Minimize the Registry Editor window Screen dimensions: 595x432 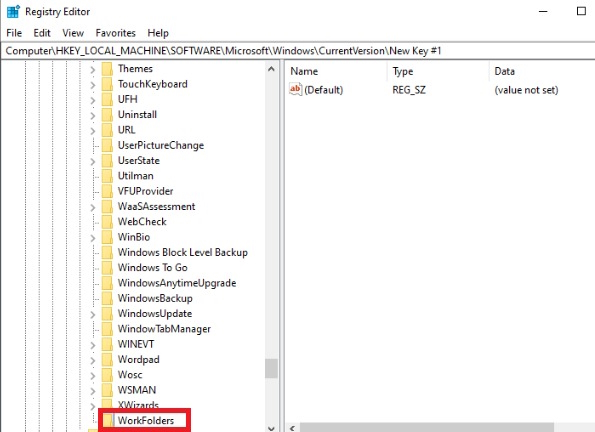543,11
